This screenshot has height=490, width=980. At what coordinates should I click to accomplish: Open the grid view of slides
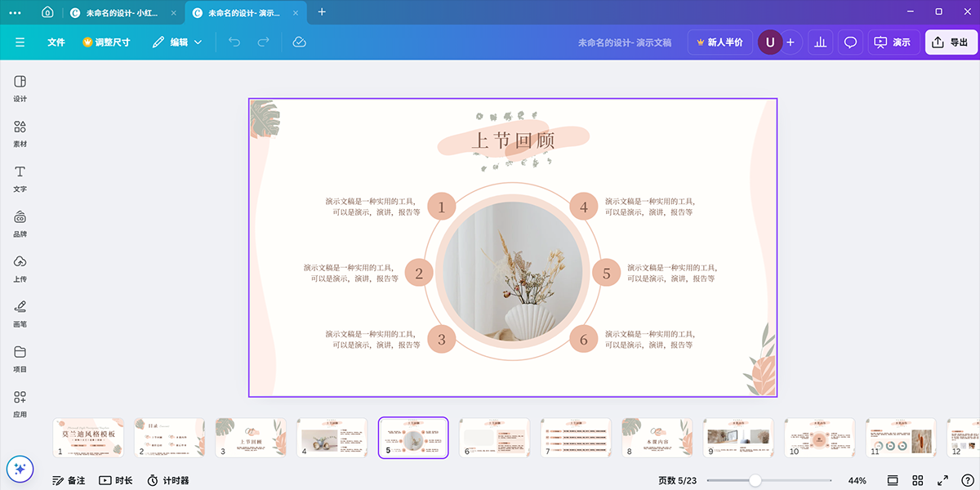point(918,480)
